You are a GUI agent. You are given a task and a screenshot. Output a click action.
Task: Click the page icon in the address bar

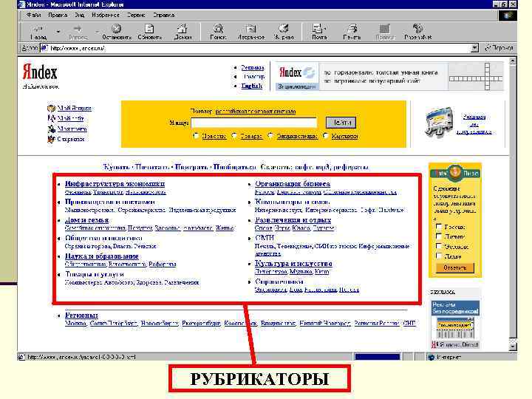pos(44,48)
